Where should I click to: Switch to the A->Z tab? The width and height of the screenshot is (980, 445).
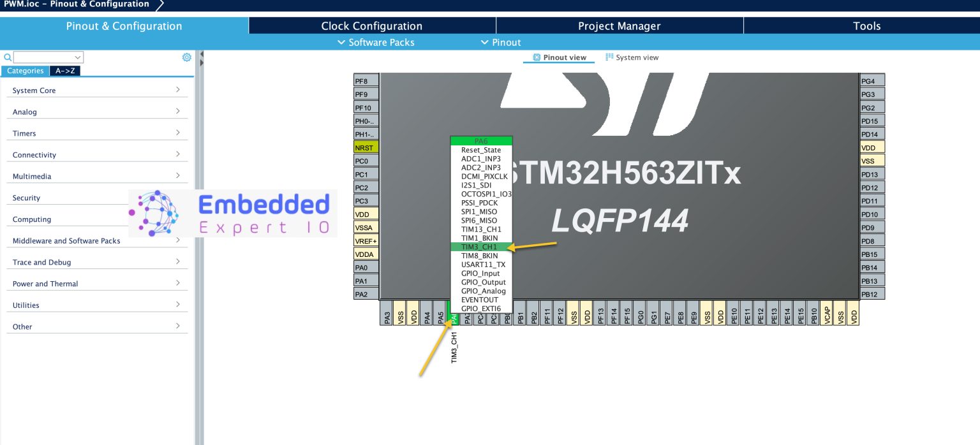pyautogui.click(x=65, y=71)
